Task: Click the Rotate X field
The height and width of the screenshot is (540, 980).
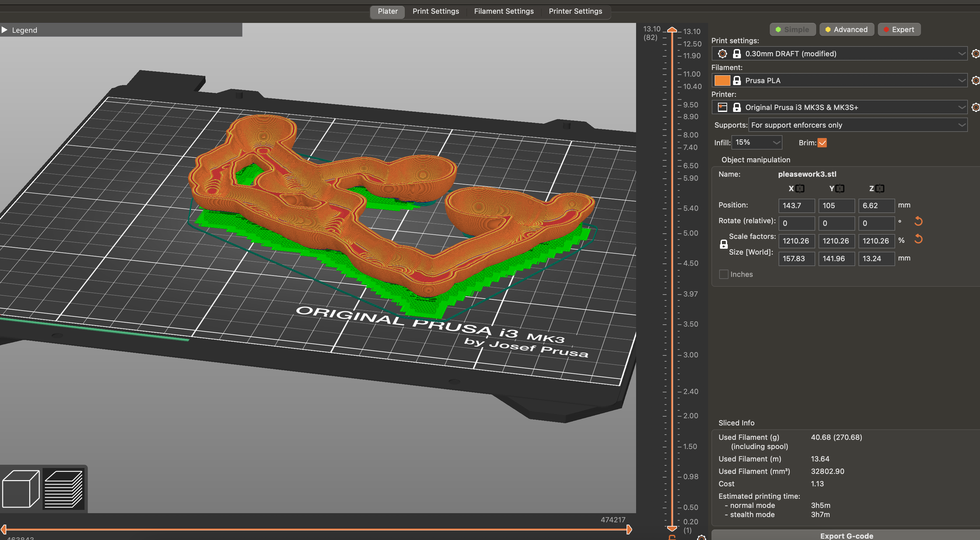Action: (797, 223)
